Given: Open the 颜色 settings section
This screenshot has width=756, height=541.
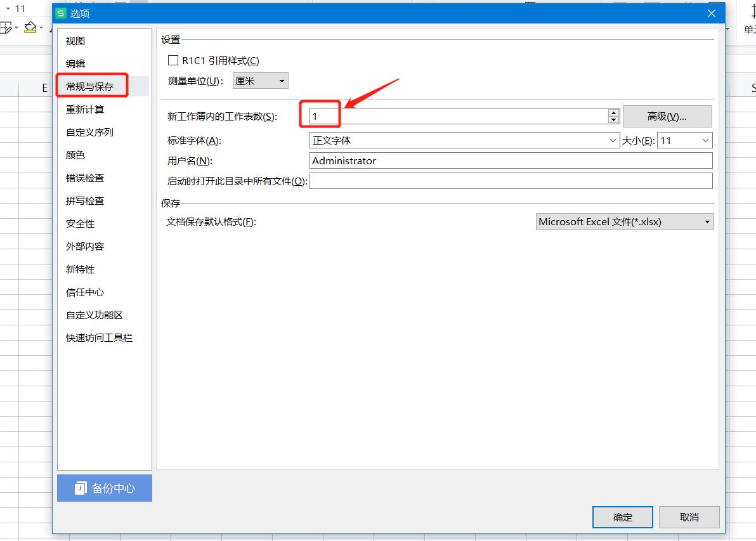Looking at the screenshot, I should click(74, 155).
